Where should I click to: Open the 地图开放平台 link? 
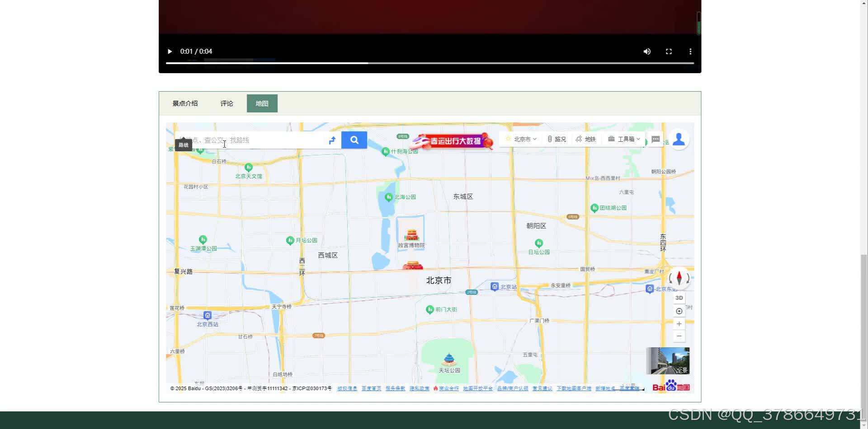tap(478, 388)
